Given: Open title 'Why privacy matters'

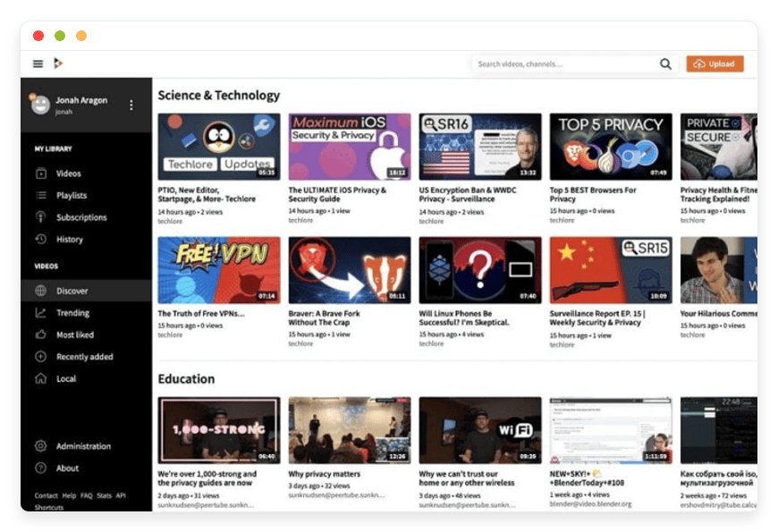Looking at the screenshot, I should click(325, 474).
